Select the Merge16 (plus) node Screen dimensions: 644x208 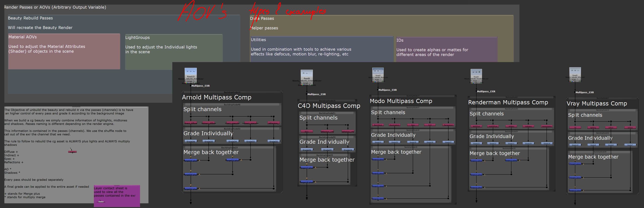(x=476, y=187)
